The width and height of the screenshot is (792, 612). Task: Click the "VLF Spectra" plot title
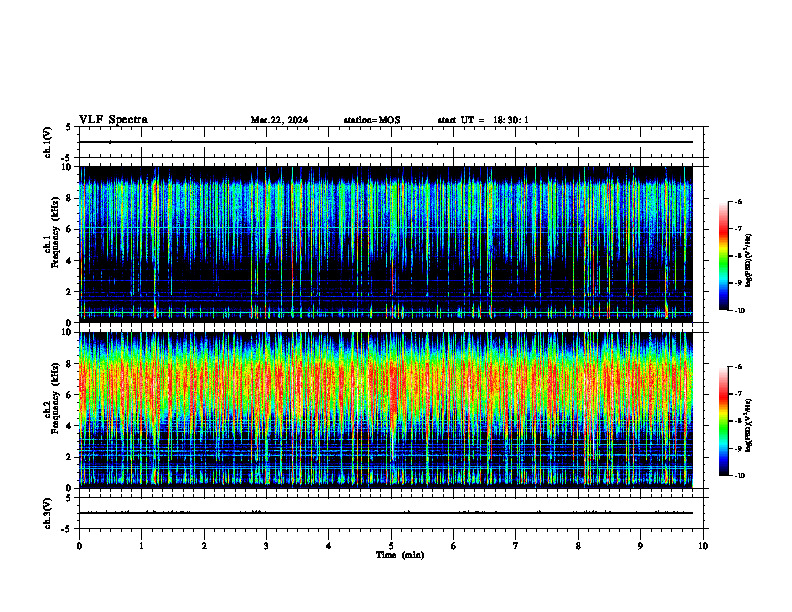pos(113,120)
